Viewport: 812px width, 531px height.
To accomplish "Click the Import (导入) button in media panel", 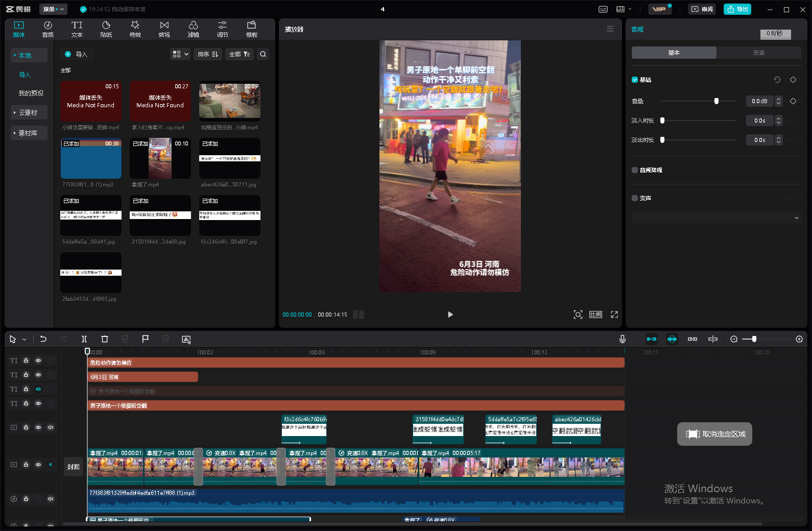I will (76, 54).
